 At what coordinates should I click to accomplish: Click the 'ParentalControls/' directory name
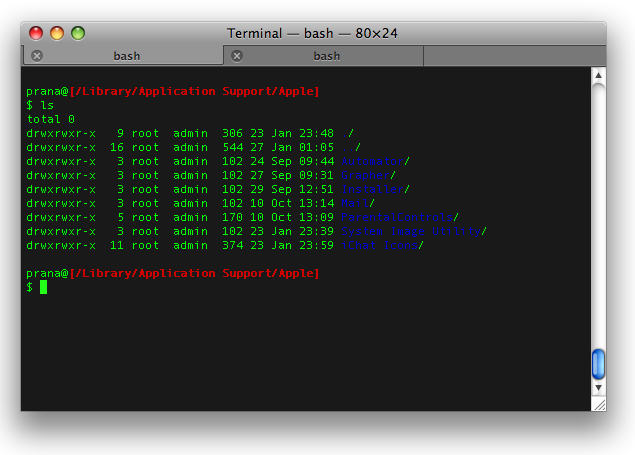(x=400, y=217)
